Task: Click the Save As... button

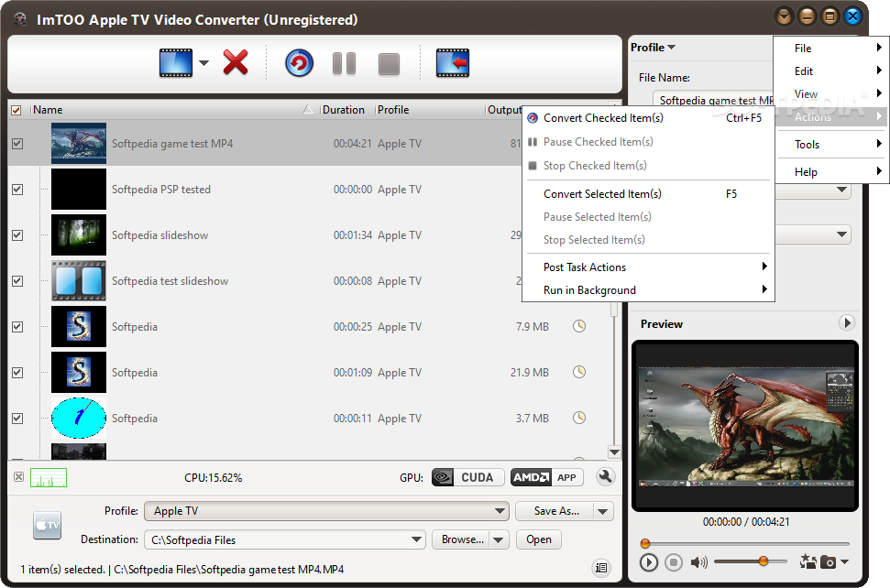Action: [x=555, y=511]
